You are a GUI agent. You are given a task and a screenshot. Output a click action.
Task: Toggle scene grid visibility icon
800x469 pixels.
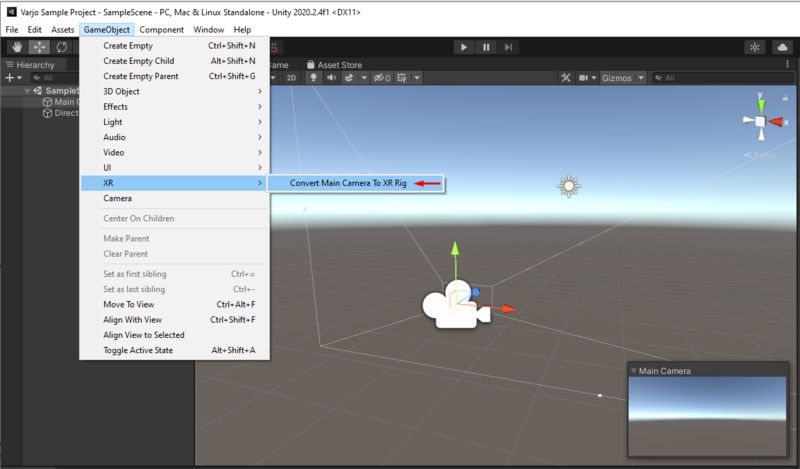402,78
